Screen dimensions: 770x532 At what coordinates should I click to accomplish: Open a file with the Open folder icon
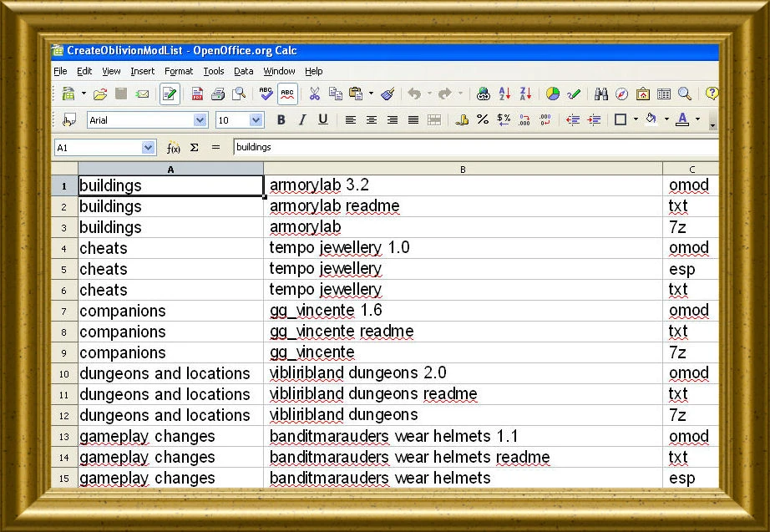(x=99, y=94)
